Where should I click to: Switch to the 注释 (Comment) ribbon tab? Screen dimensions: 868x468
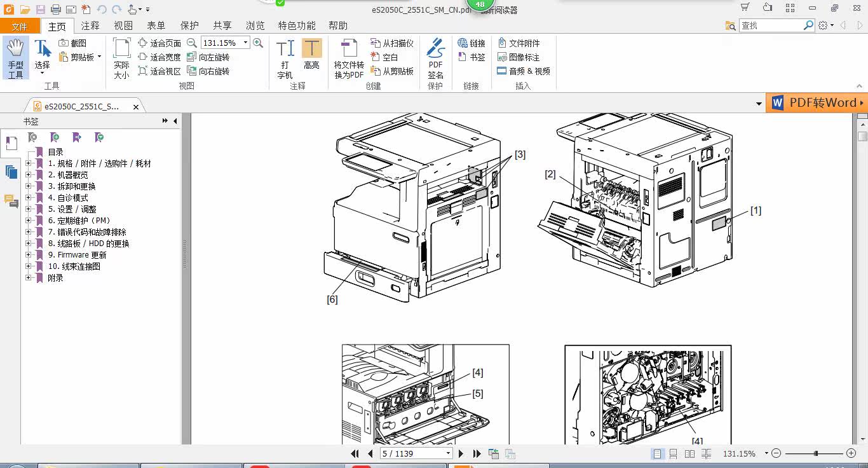[90, 25]
